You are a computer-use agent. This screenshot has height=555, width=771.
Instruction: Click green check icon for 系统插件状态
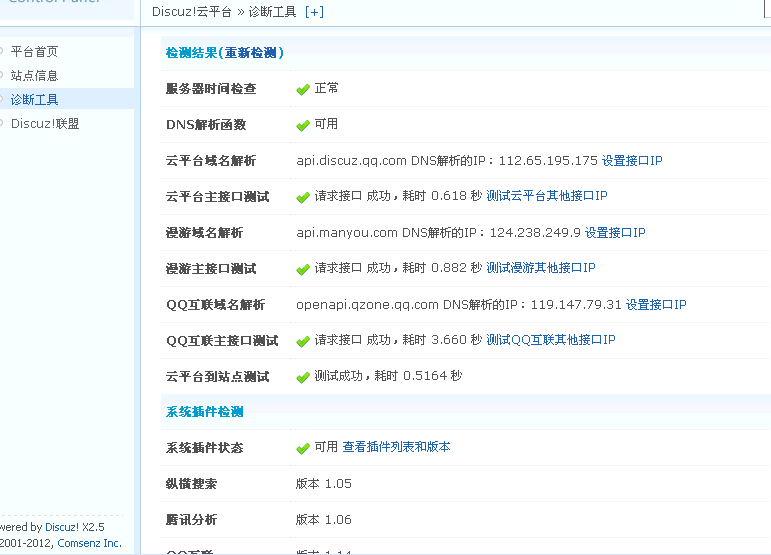(303, 448)
